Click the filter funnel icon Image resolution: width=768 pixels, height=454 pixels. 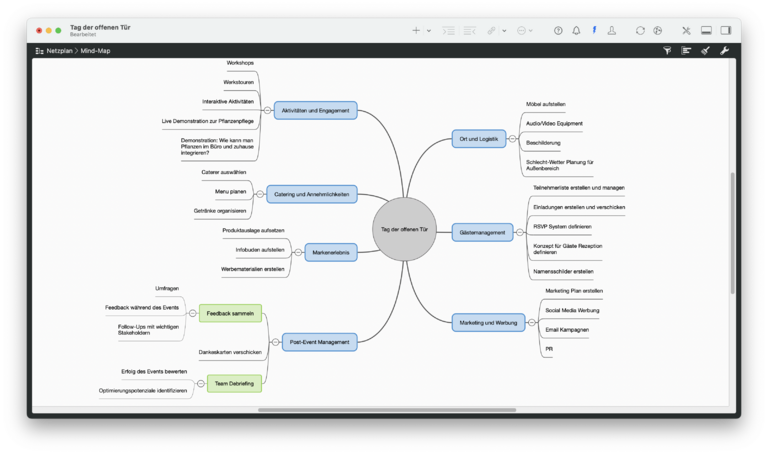667,50
